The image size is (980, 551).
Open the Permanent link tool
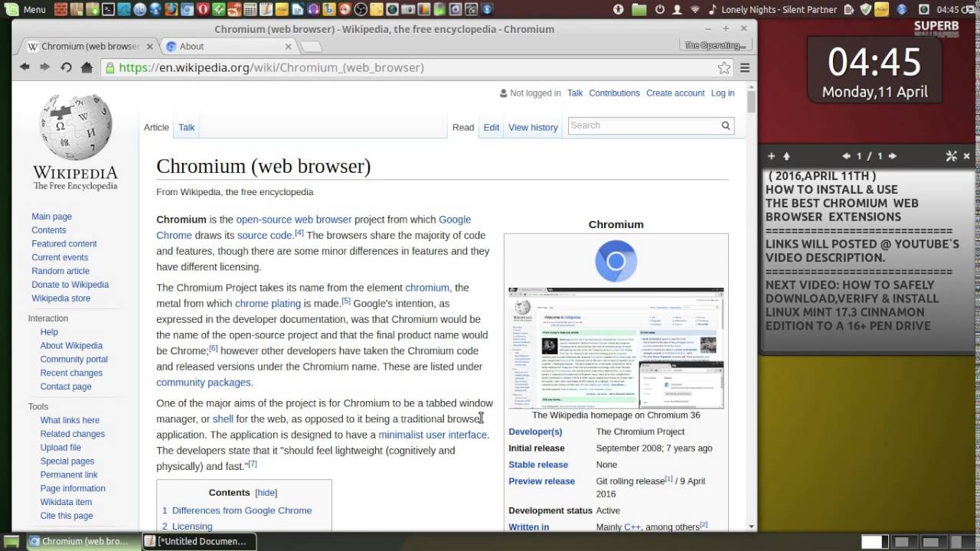pyautogui.click(x=69, y=474)
